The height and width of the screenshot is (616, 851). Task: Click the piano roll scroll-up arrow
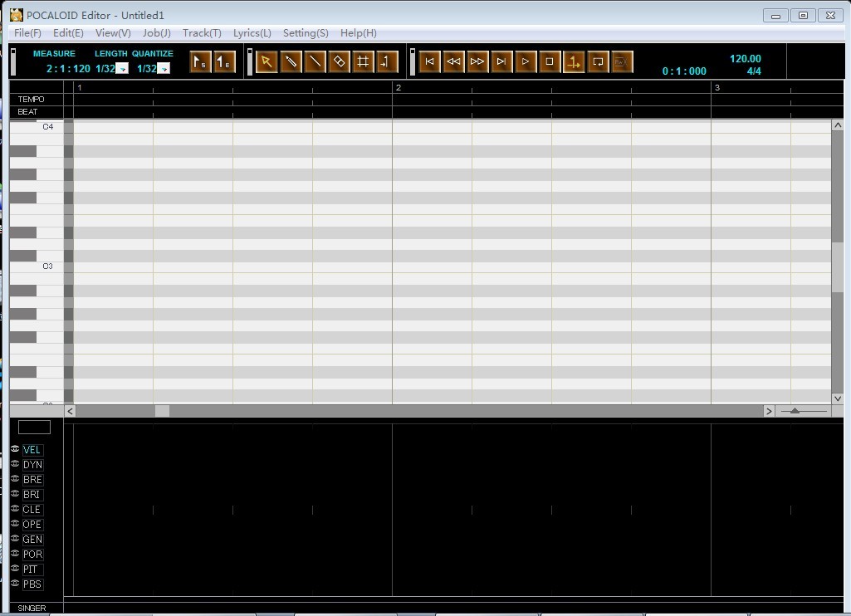click(838, 125)
